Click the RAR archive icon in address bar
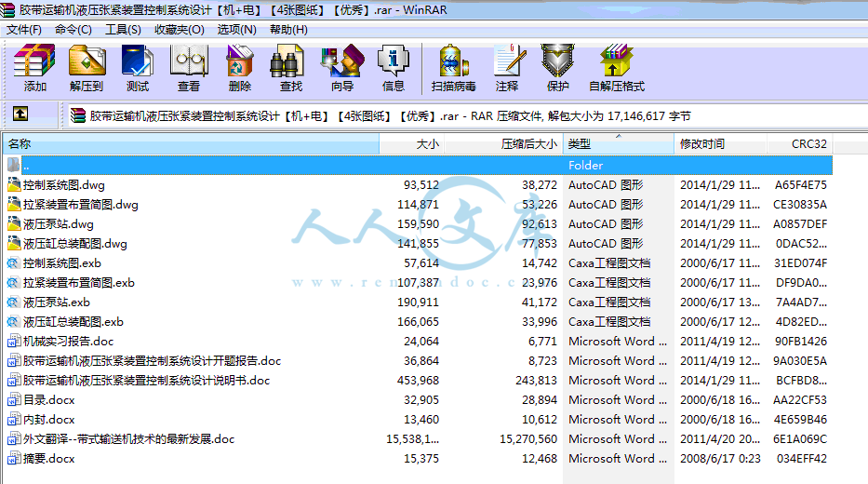 [78, 115]
